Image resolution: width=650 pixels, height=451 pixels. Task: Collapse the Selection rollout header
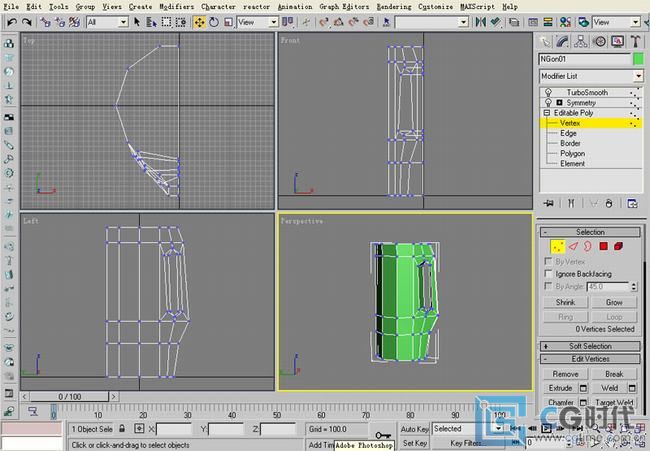(x=590, y=232)
